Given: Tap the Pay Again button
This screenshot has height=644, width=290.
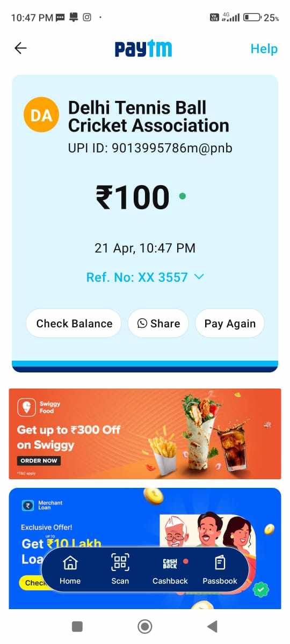Looking at the screenshot, I should (x=230, y=323).
